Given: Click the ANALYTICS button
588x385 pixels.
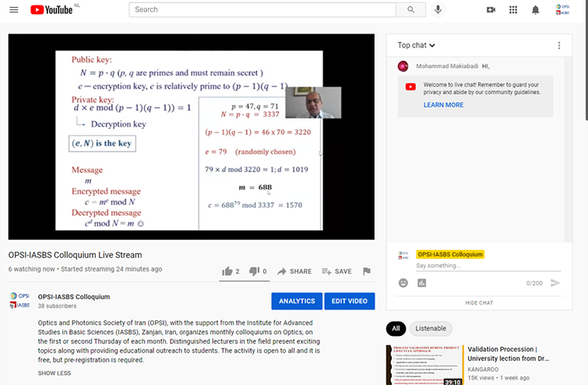Looking at the screenshot, I should click(296, 301).
